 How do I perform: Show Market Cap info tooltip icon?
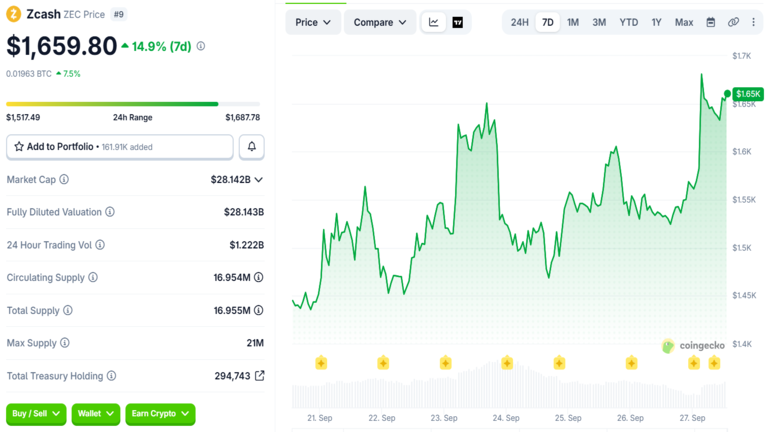(64, 179)
